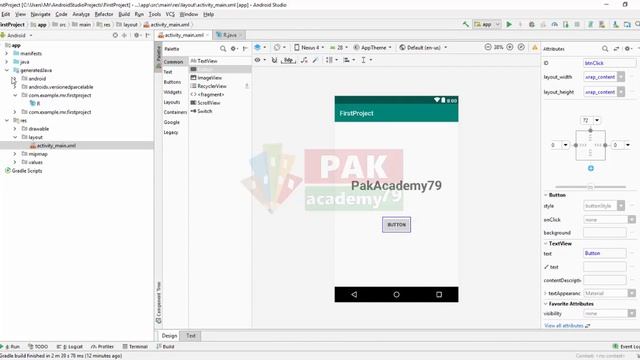Image resolution: width=640 pixels, height=360 pixels.
Task: Open the Refactor menu
Action: click(x=104, y=14)
